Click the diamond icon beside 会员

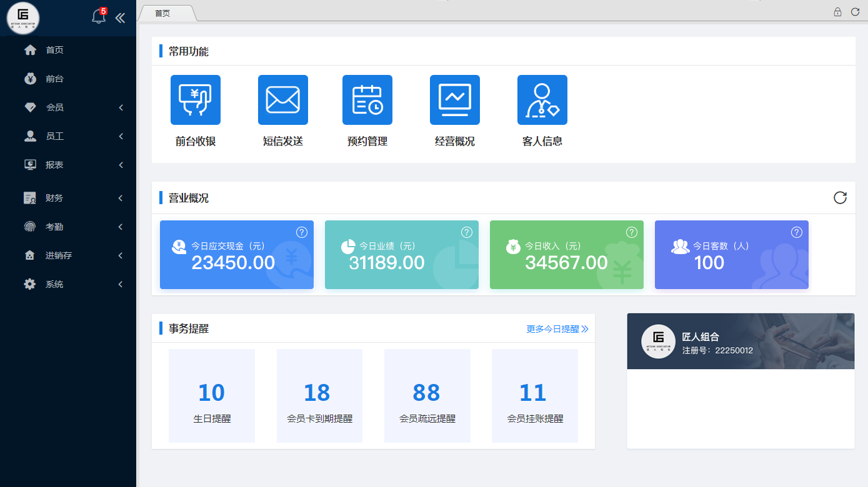[30, 107]
